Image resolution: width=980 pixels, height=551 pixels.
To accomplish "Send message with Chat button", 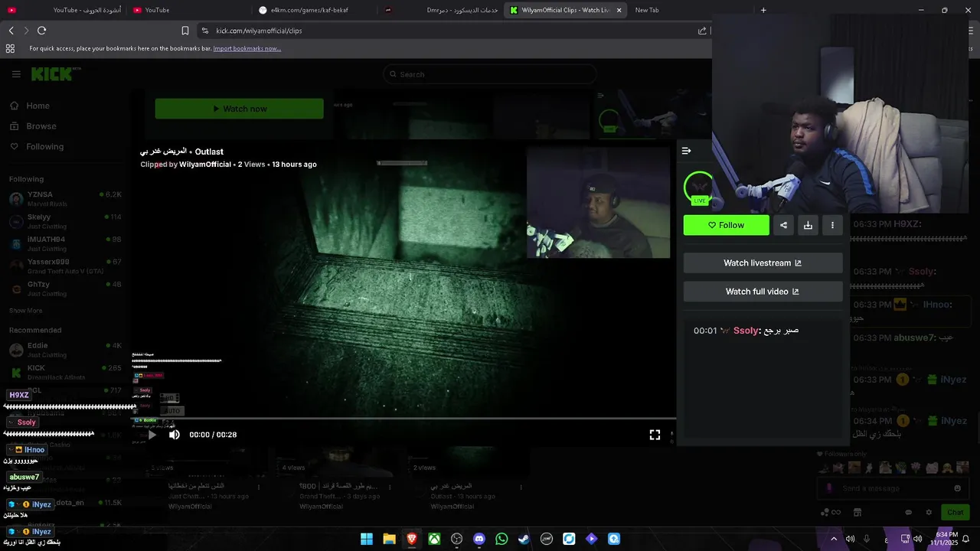I will (955, 512).
